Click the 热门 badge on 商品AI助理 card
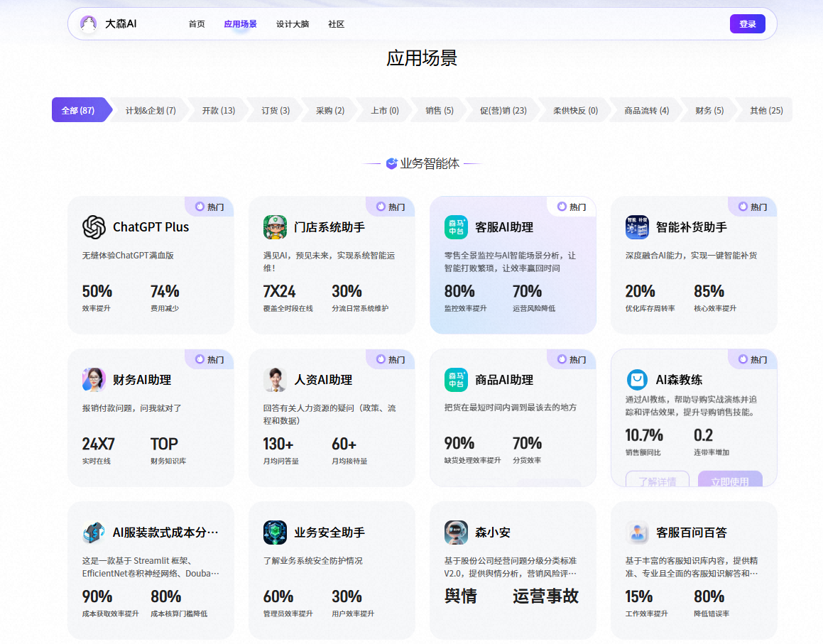Viewport: 823px width, 644px height. click(572, 359)
